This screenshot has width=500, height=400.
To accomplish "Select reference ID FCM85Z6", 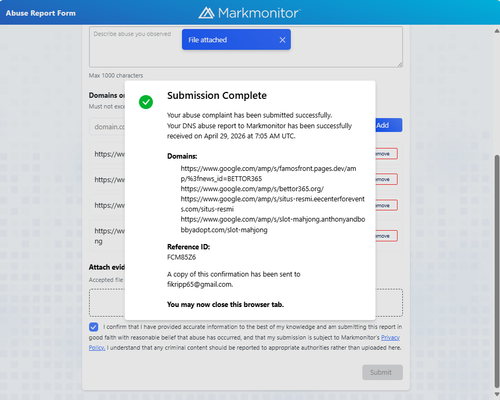I will (x=181, y=257).
